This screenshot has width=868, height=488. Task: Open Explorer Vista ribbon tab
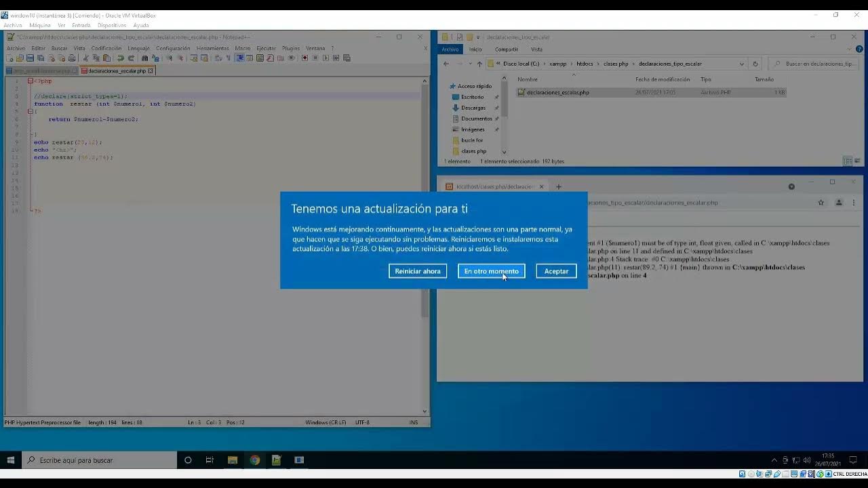[536, 49]
